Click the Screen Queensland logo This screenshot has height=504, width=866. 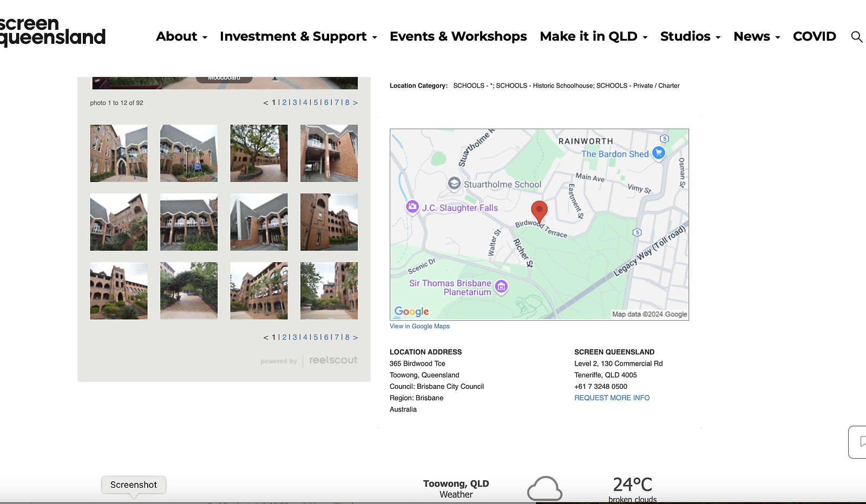click(x=53, y=31)
